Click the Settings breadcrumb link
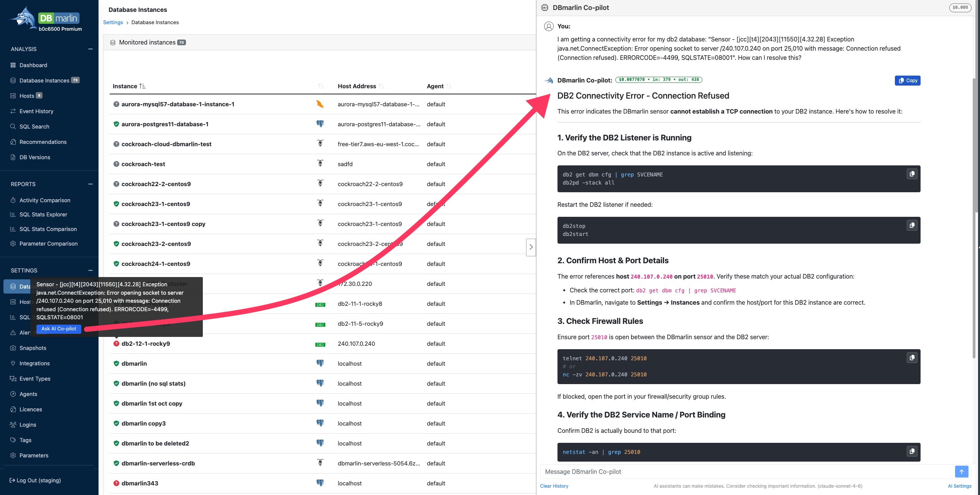 (113, 22)
